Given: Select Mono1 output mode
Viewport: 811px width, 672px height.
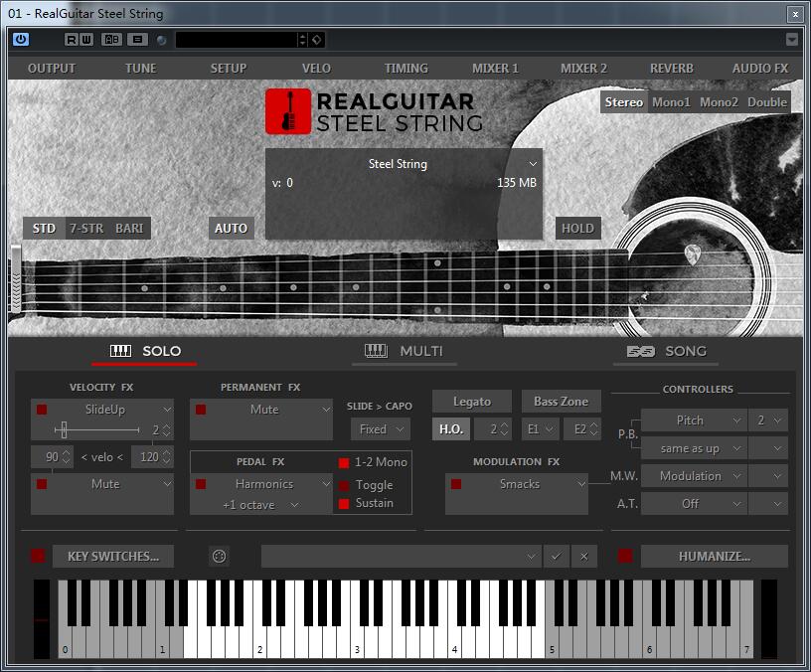Looking at the screenshot, I should tap(671, 102).
